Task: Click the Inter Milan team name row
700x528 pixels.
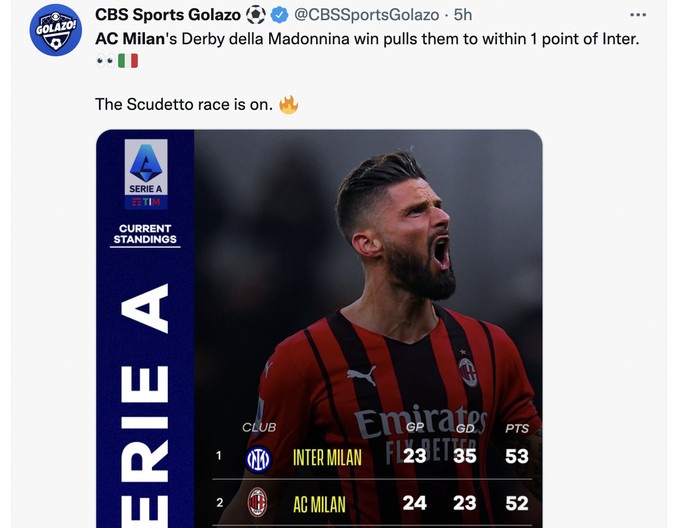Action: pos(327,458)
